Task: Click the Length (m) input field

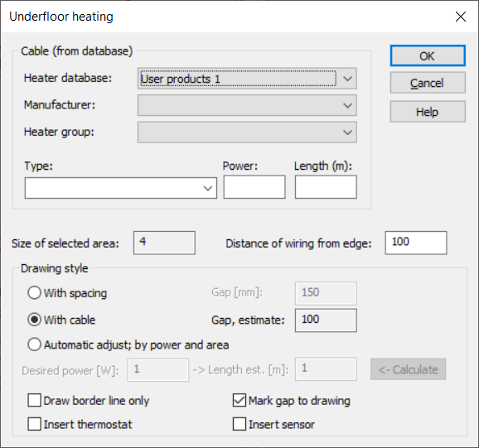Action: pos(326,187)
